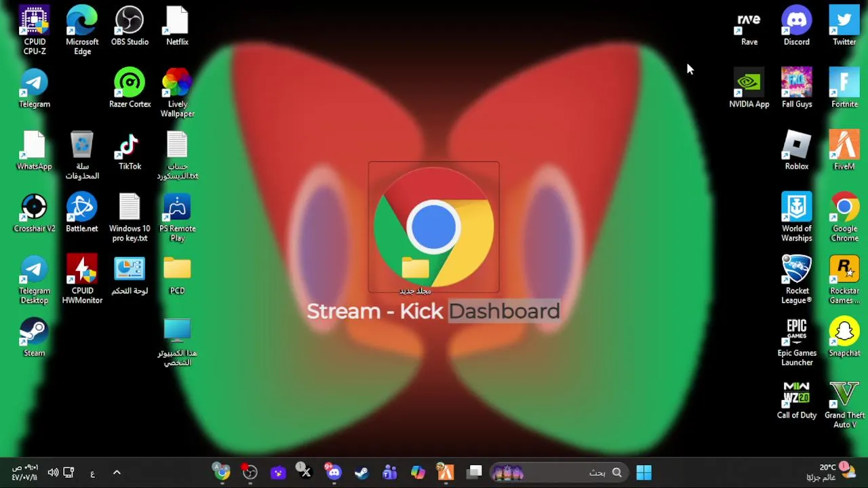Select the Recycle Bin (سلة المحذوفات) icon
868x488 pixels.
pos(82,155)
